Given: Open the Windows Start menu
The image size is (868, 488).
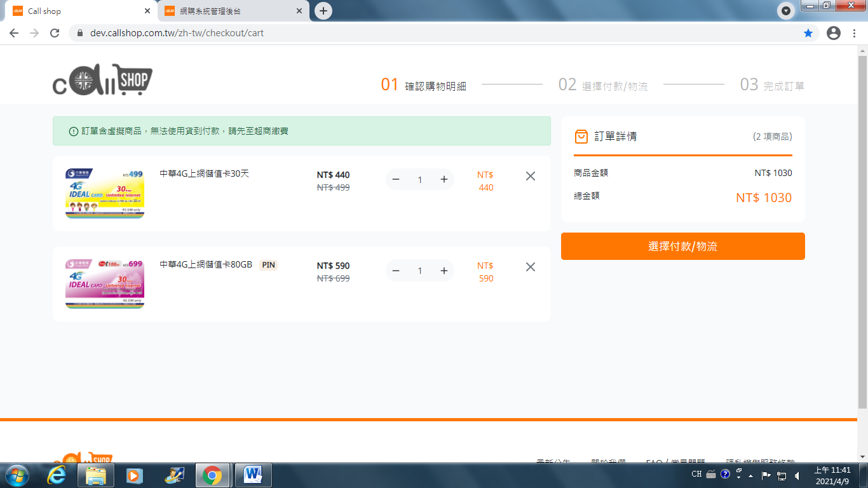Looking at the screenshot, I should pos(17,475).
